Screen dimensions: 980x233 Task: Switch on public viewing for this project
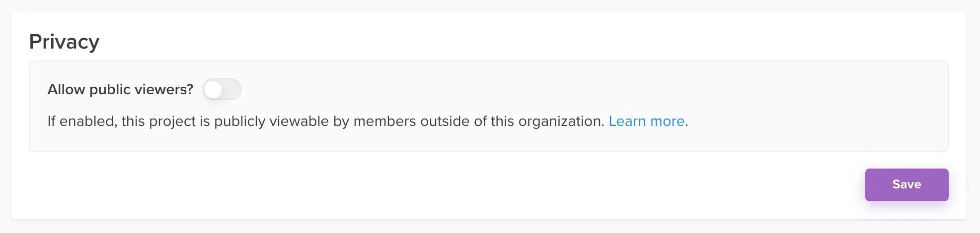pos(222,90)
